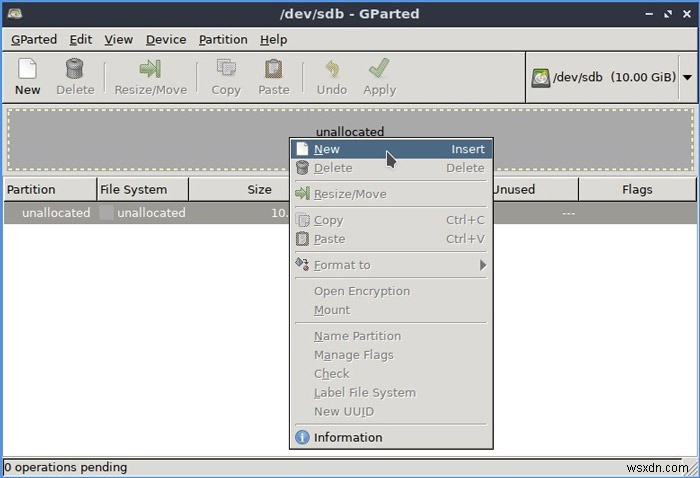
Task: Open the Information context menu entry
Action: [x=391, y=437]
